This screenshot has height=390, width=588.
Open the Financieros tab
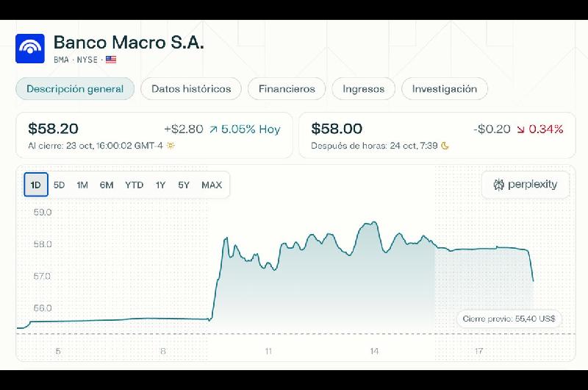[287, 89]
